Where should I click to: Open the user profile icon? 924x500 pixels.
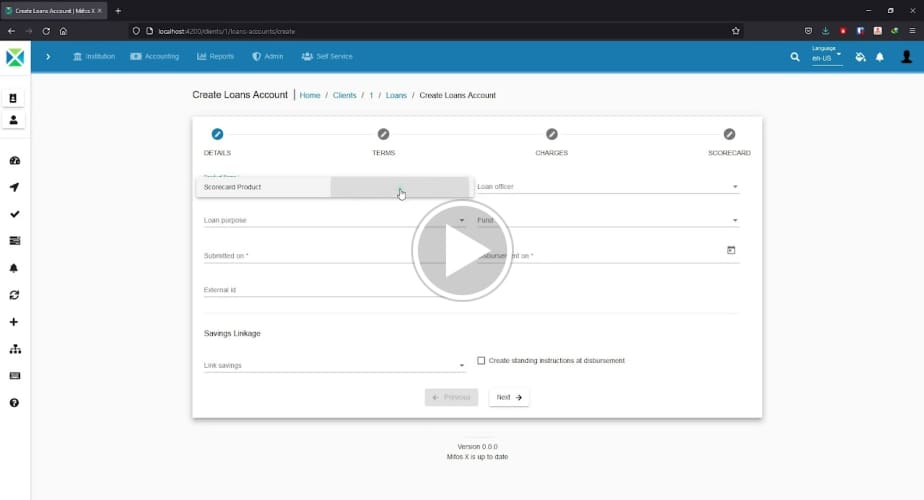click(x=906, y=57)
